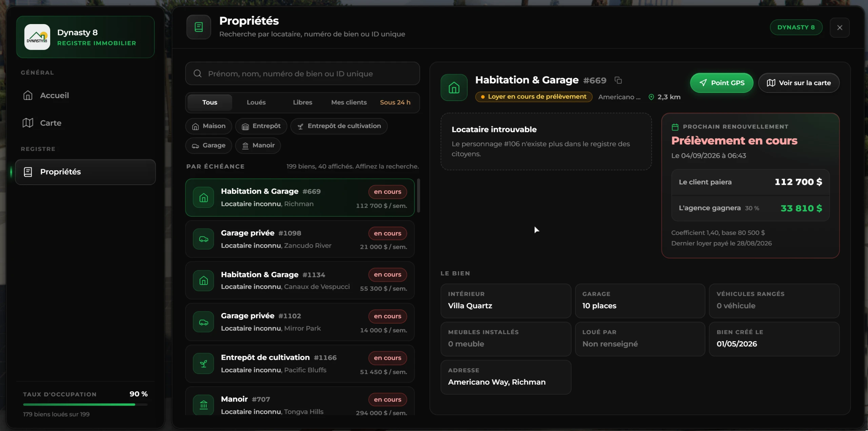Click the plant icon of Entrepôt #1166

pyautogui.click(x=203, y=364)
